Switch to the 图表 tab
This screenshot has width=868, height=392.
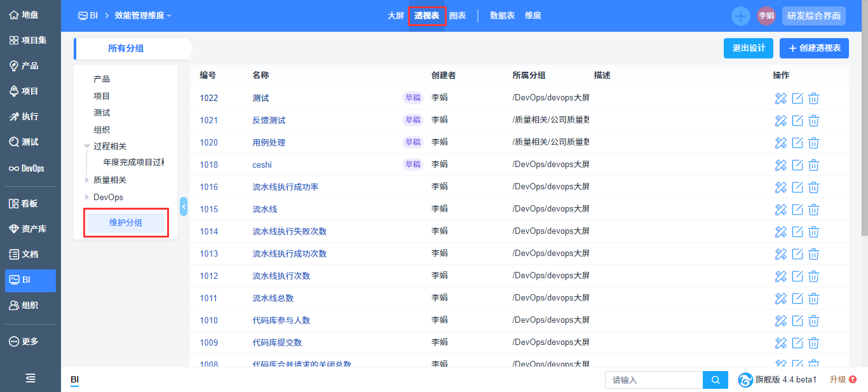tap(458, 15)
